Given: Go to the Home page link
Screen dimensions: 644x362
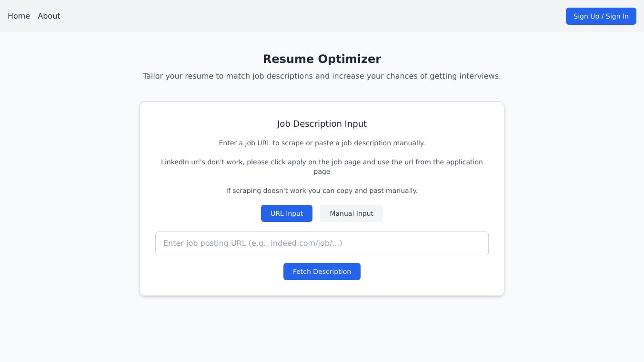Looking at the screenshot, I should [19, 16].
